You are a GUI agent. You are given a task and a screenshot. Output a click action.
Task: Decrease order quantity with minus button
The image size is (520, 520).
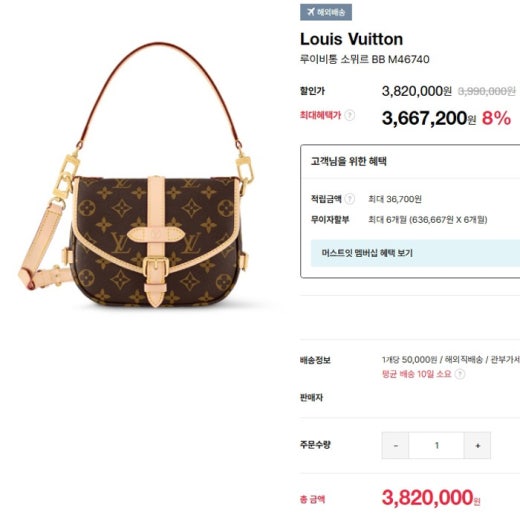(x=395, y=445)
